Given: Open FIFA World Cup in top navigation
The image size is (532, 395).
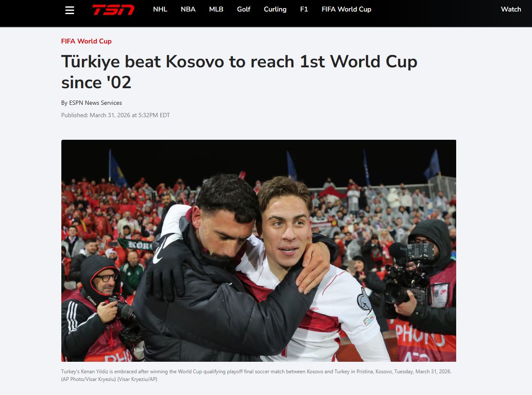Looking at the screenshot, I should point(346,9).
